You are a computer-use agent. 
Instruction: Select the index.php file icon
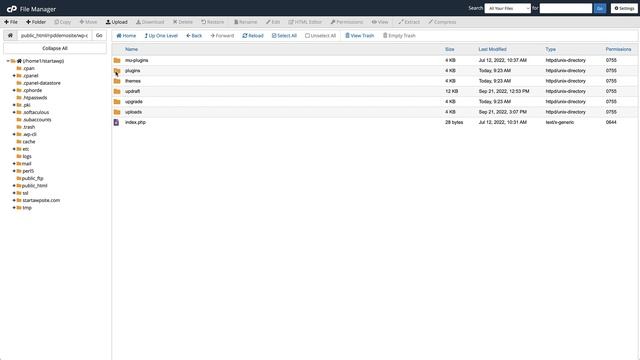coord(116,122)
